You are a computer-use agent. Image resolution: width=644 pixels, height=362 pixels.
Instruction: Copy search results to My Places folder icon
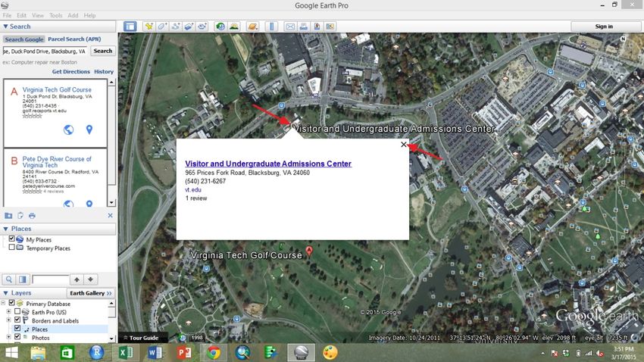click(x=8, y=216)
